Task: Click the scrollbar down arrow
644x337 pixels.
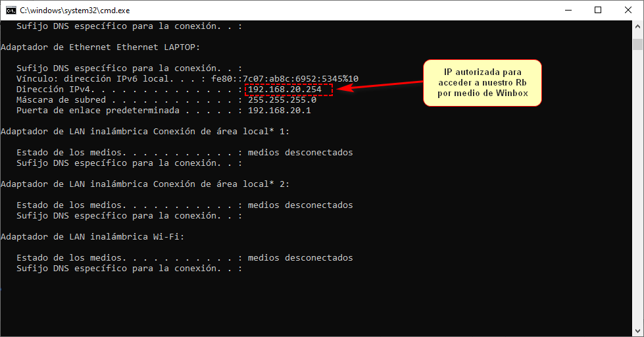Action: (637, 330)
